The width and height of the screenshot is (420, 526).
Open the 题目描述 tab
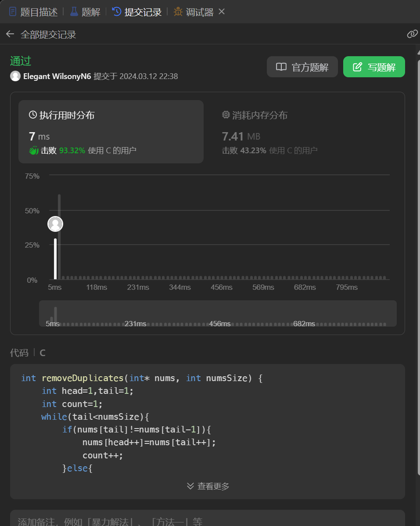33,12
